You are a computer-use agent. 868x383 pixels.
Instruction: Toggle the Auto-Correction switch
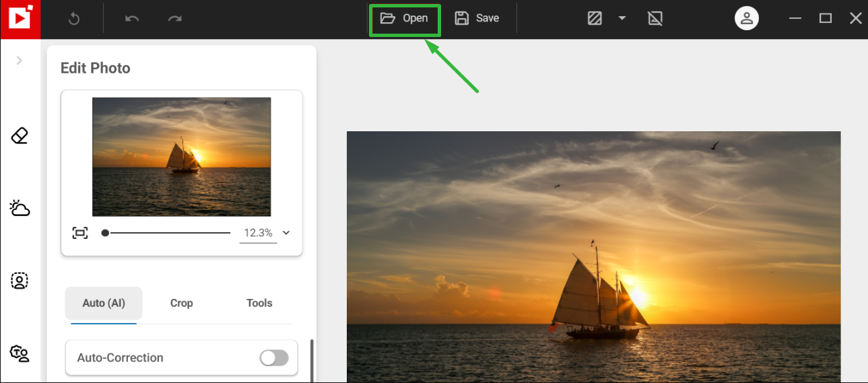point(274,358)
